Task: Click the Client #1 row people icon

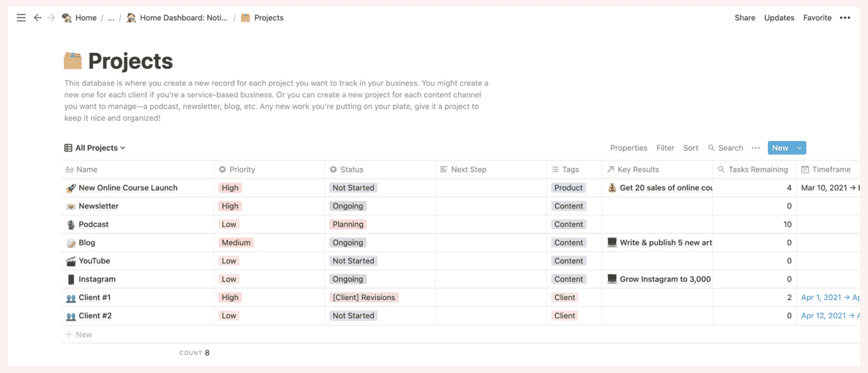Action: tap(70, 298)
